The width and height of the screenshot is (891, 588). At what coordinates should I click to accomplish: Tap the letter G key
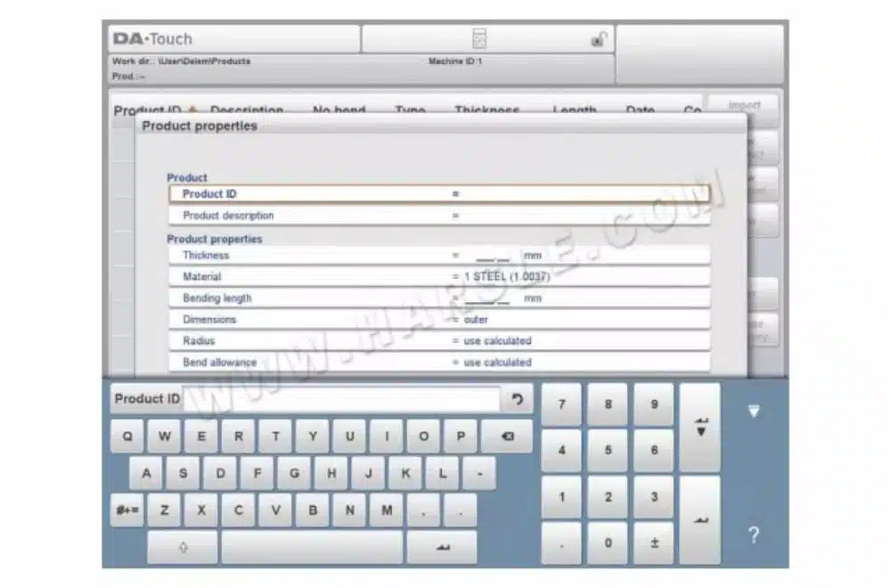tap(294, 473)
